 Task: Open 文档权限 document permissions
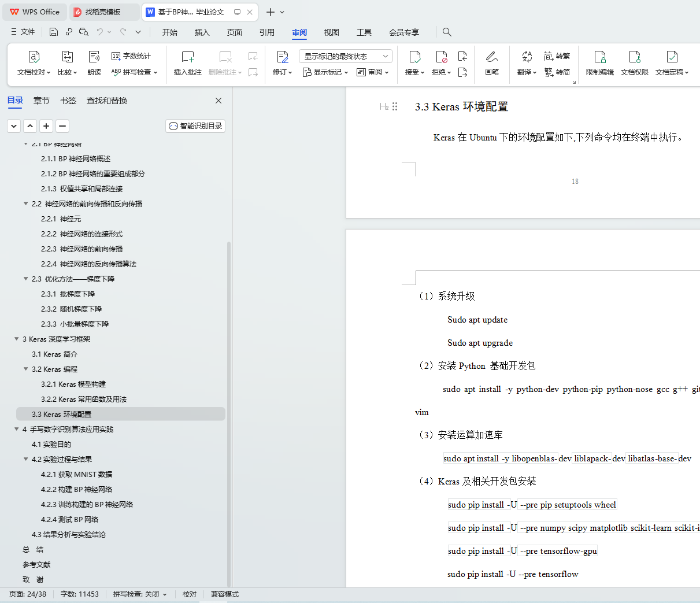635,64
